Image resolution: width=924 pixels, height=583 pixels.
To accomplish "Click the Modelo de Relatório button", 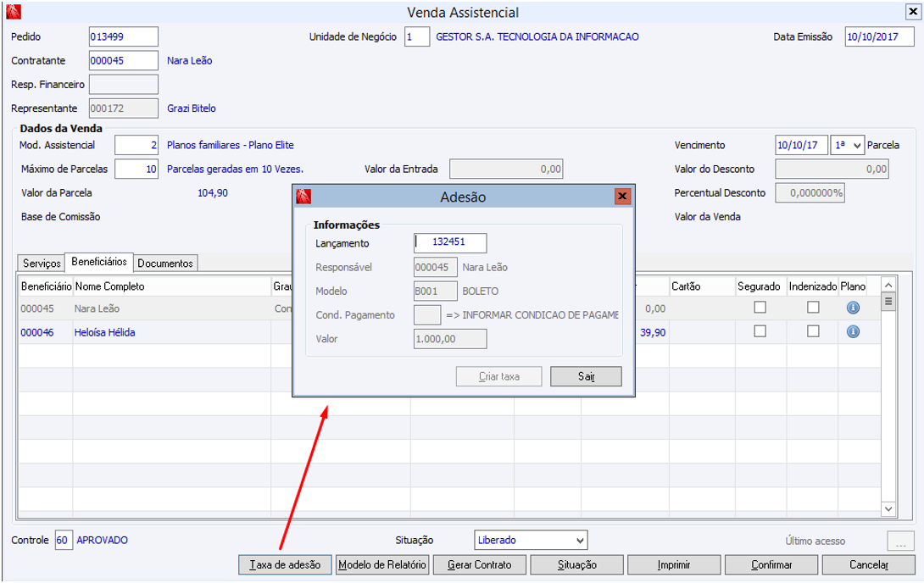I will coord(382,564).
